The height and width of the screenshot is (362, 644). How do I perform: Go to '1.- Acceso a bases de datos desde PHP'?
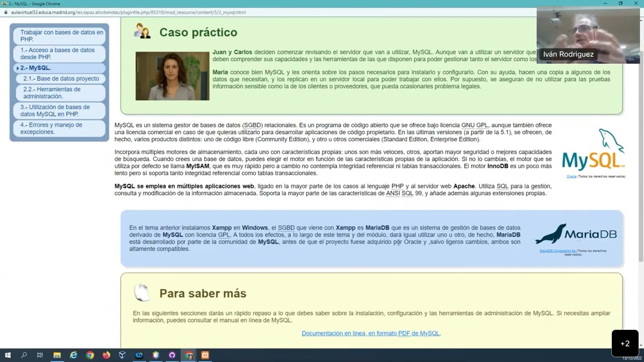coord(59,53)
